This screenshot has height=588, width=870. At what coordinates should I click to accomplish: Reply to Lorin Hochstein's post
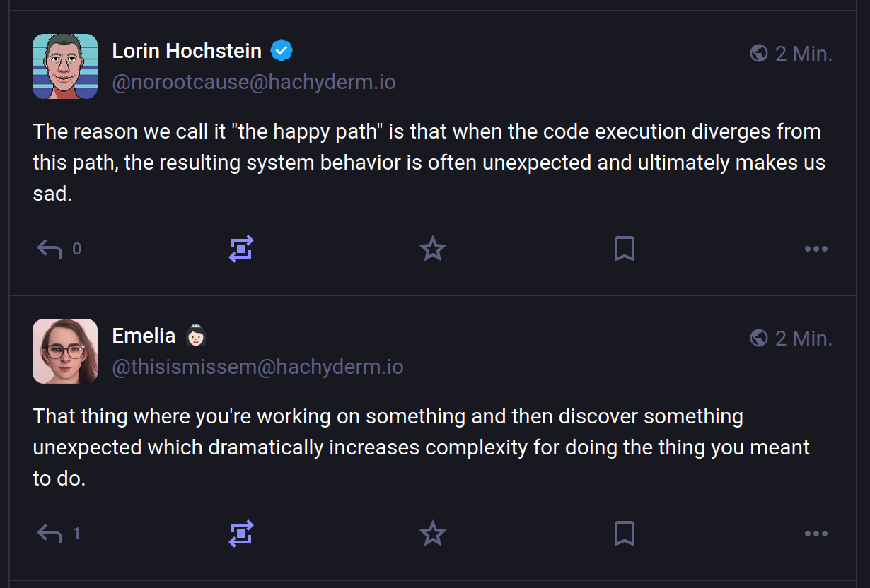pos(50,249)
